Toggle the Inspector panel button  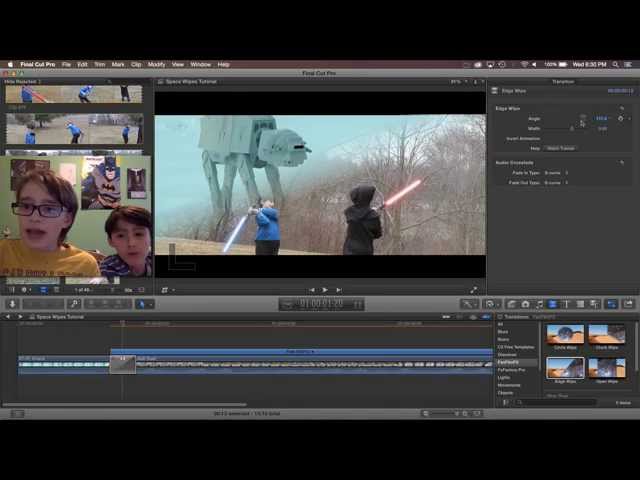coord(611,304)
